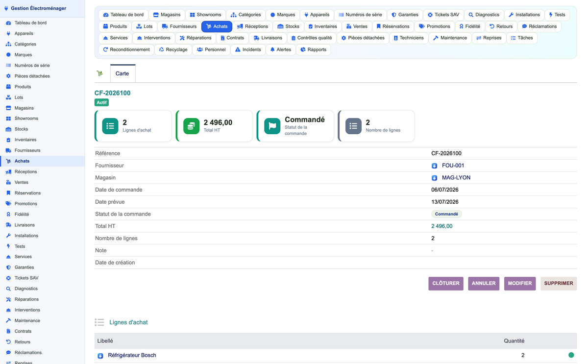Image resolution: width=588 pixels, height=364 pixels.
Task: Click the CLÔTURER button
Action: (446, 284)
